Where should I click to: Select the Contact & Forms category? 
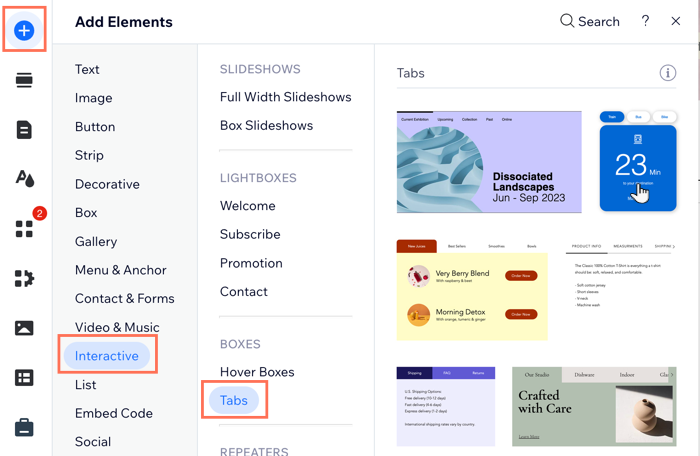pos(125,298)
